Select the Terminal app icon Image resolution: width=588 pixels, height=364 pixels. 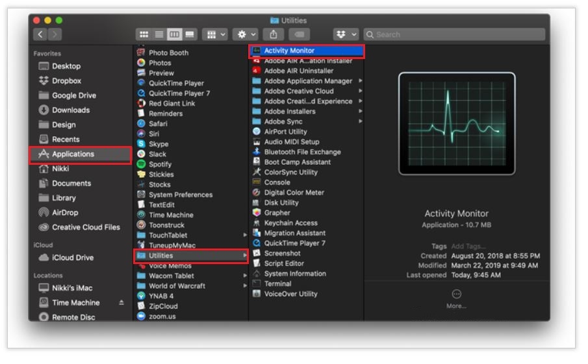tap(257, 284)
